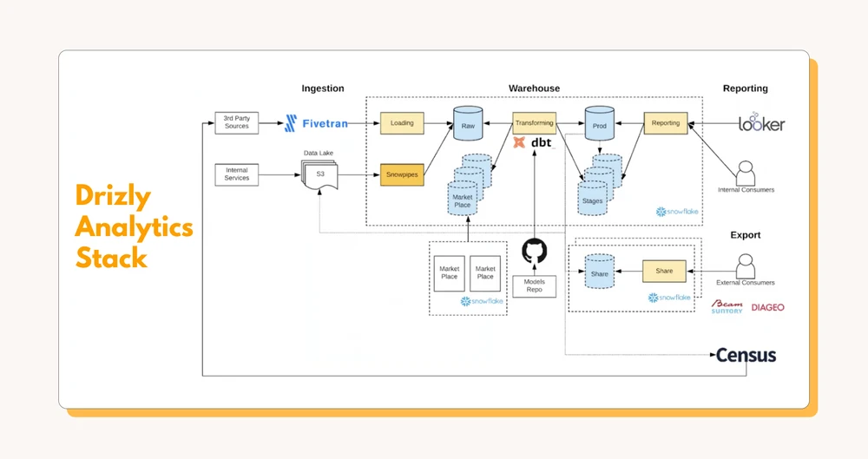The image size is (868, 459).
Task: Click the Ingestion heading
Action: click(x=323, y=89)
